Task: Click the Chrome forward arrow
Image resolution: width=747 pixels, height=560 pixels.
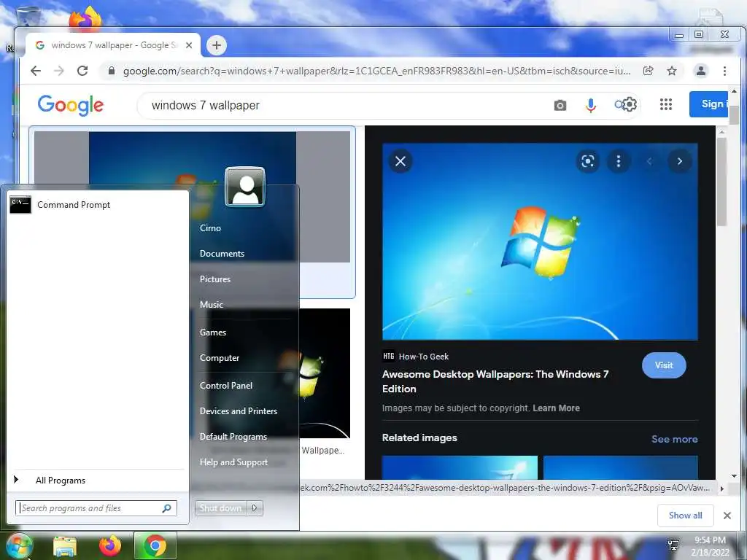Action: pos(58,71)
